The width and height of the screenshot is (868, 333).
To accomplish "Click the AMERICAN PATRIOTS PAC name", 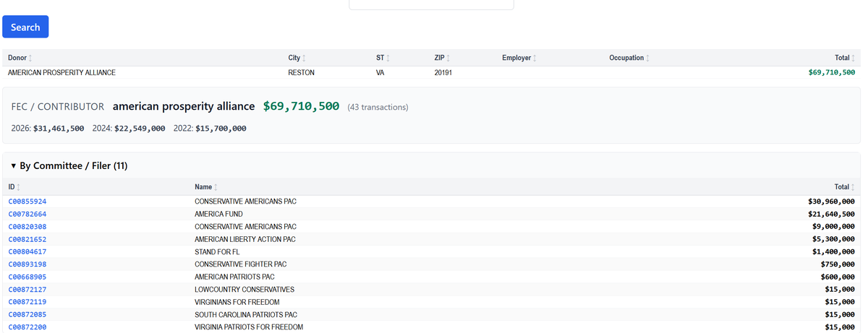I will pyautogui.click(x=234, y=277).
